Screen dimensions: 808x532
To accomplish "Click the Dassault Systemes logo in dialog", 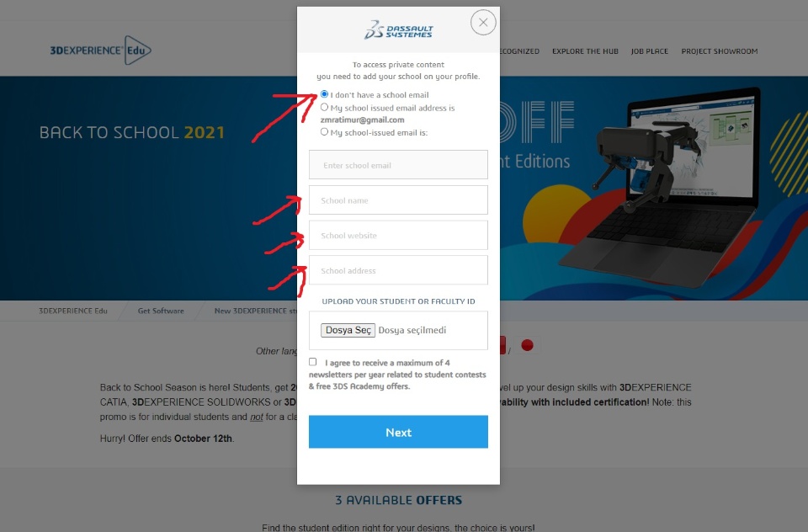I will [398, 30].
